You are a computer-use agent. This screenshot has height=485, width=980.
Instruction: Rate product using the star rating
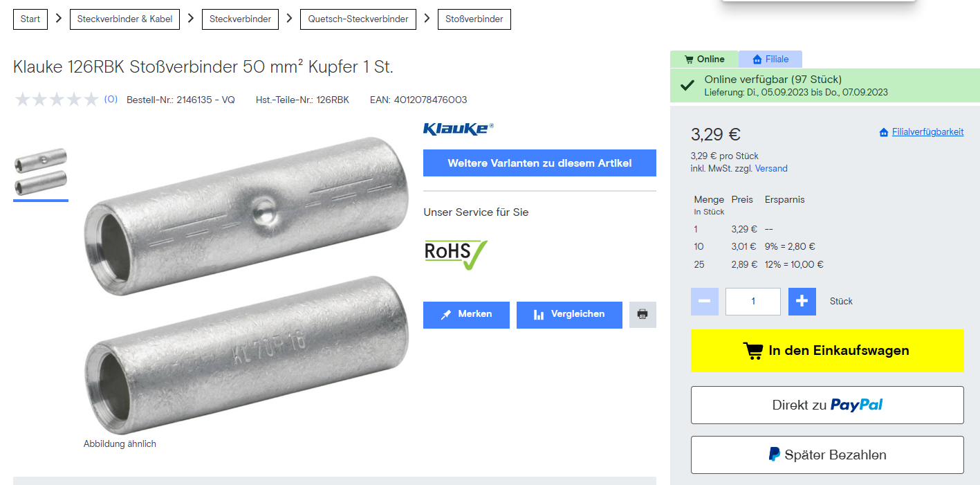click(x=57, y=100)
